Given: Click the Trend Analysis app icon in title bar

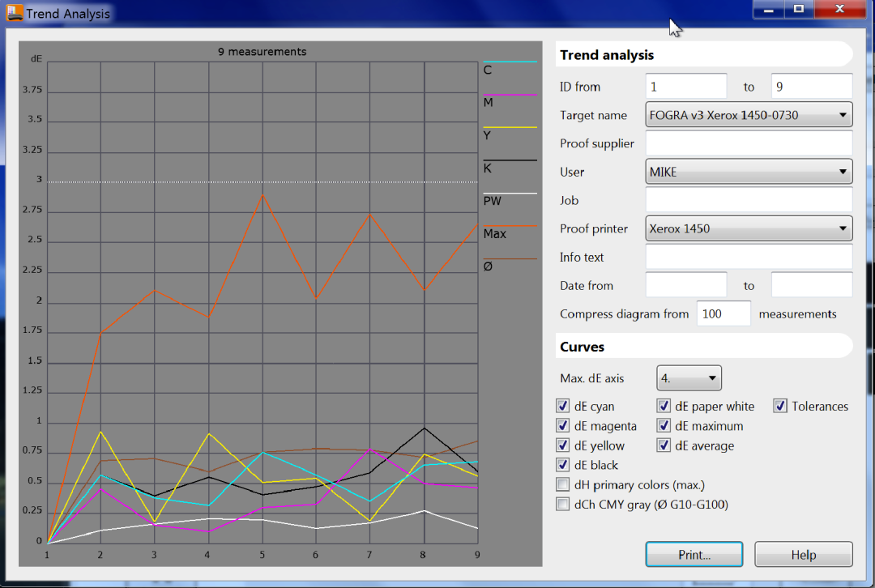Looking at the screenshot, I should coord(15,13).
